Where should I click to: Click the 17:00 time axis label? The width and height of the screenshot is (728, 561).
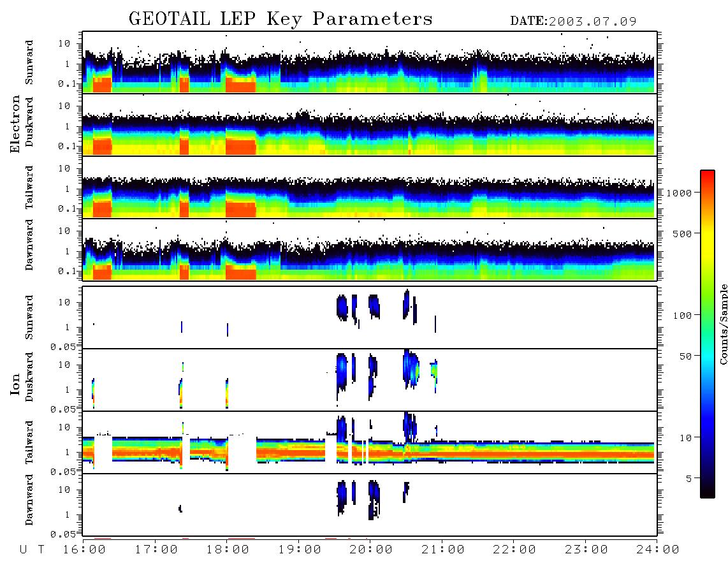[156, 550]
